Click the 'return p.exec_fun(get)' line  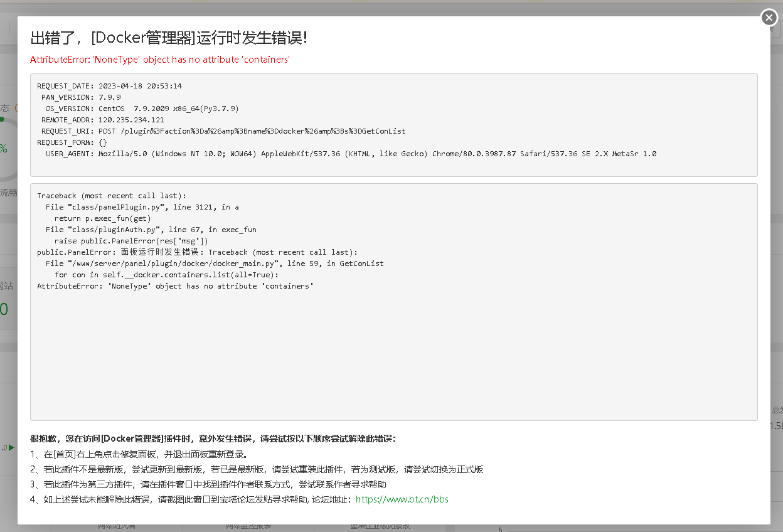tap(103, 218)
